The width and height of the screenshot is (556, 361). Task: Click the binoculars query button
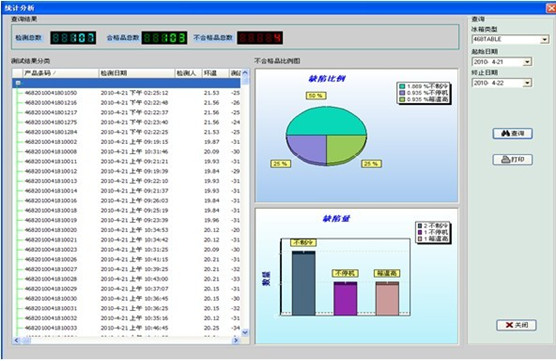(512, 133)
